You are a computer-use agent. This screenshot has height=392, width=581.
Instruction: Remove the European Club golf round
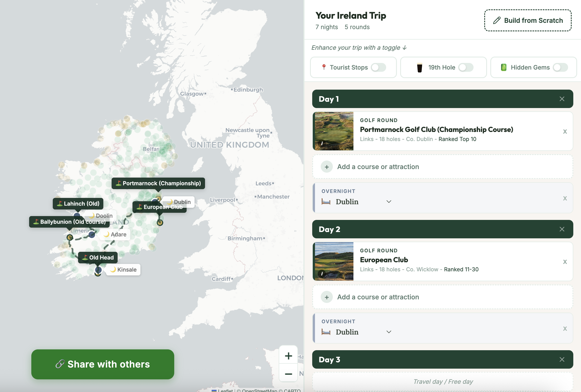(565, 262)
